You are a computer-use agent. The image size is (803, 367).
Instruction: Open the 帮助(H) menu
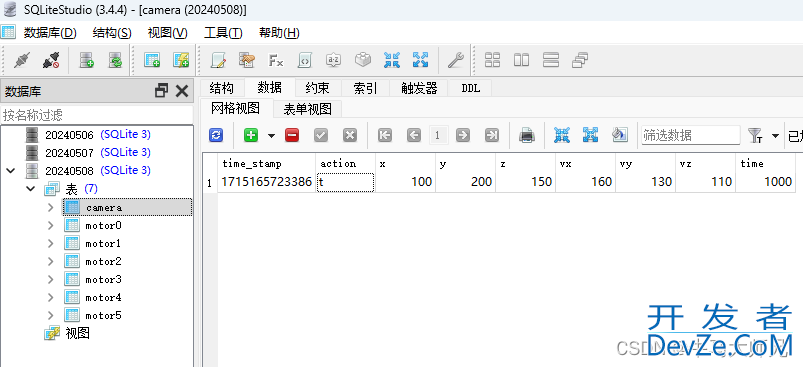(279, 33)
